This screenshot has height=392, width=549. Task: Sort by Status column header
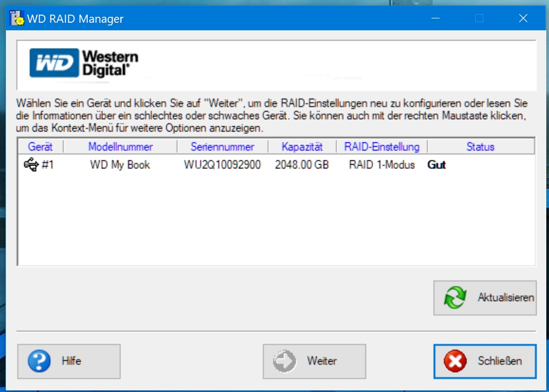(x=480, y=147)
